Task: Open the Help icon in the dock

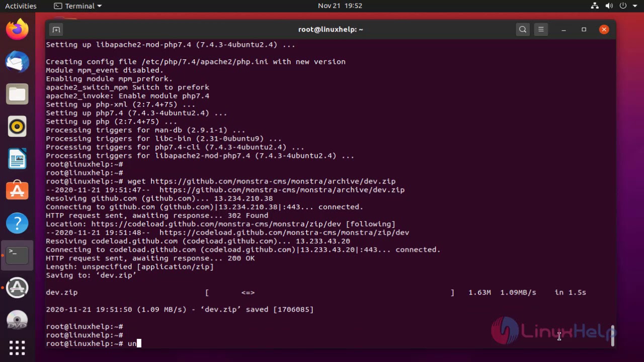Action: coord(17,223)
